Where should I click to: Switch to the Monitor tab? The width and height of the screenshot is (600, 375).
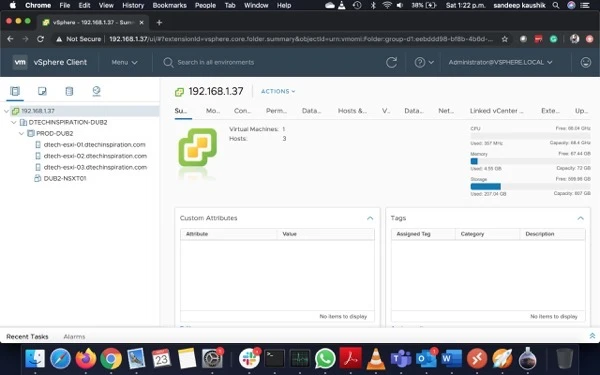[x=213, y=111]
